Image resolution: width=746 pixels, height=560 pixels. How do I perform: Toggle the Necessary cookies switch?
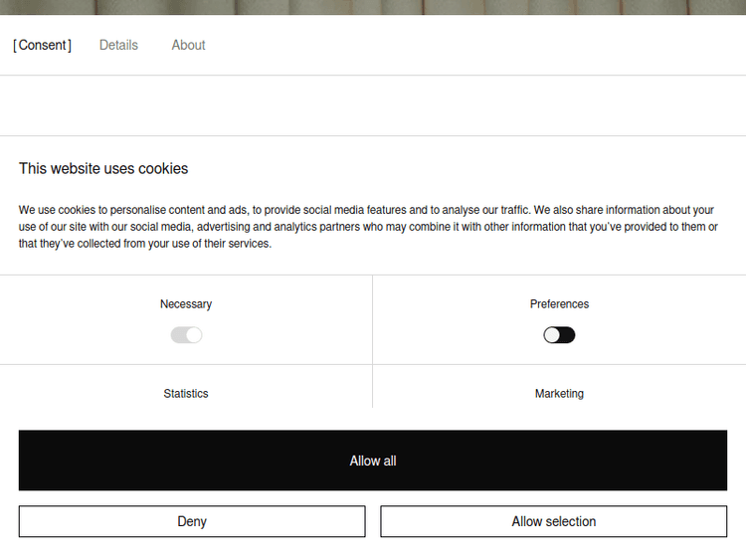click(x=186, y=335)
